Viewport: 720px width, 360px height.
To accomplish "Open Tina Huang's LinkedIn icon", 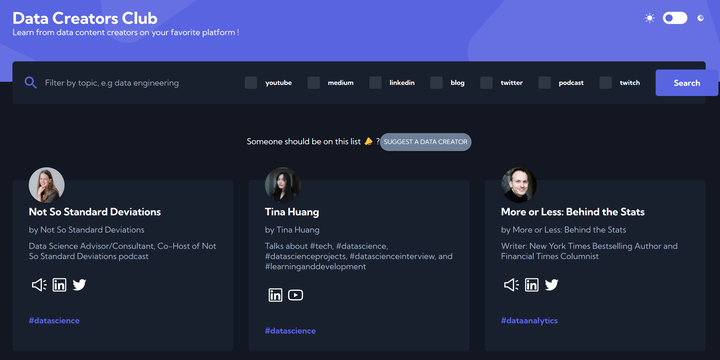I will coord(276,295).
